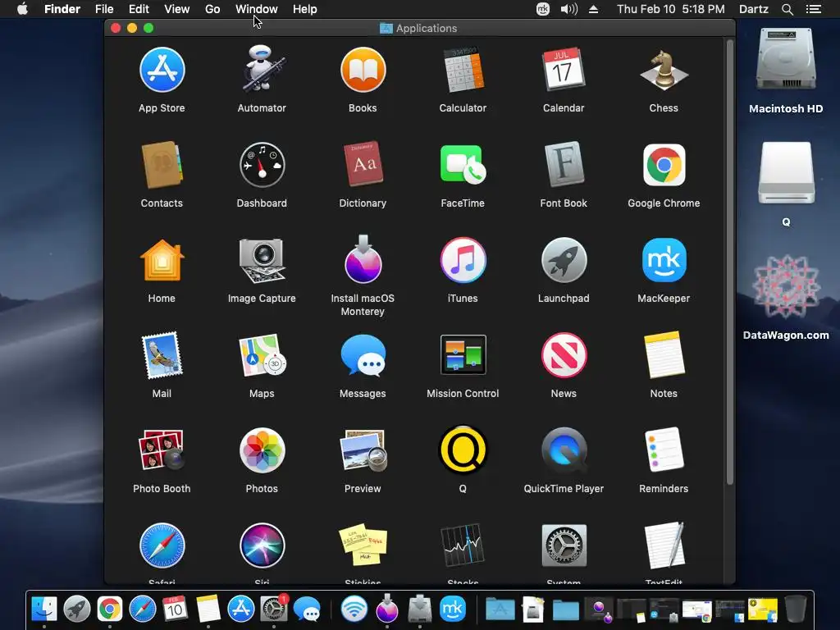The height and width of the screenshot is (630, 840).
Task: Click the Dartz user name menu
Action: pos(754,9)
